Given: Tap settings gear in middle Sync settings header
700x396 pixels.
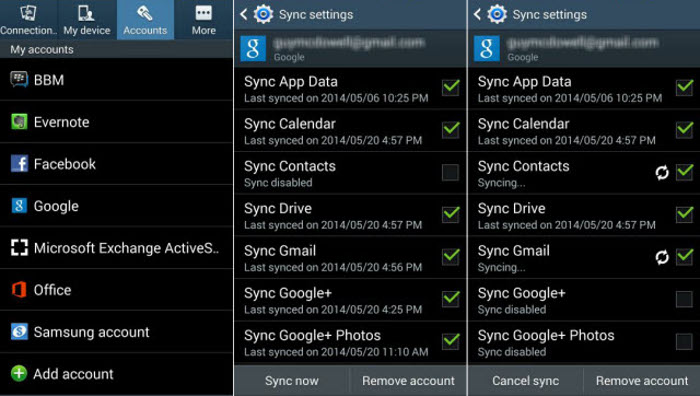Looking at the screenshot, I should click(263, 14).
